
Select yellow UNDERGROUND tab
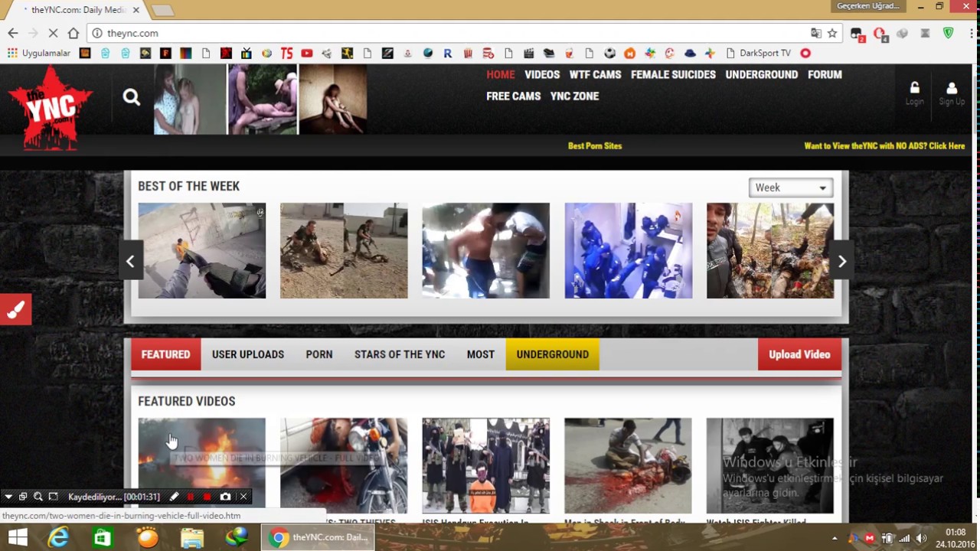552,354
